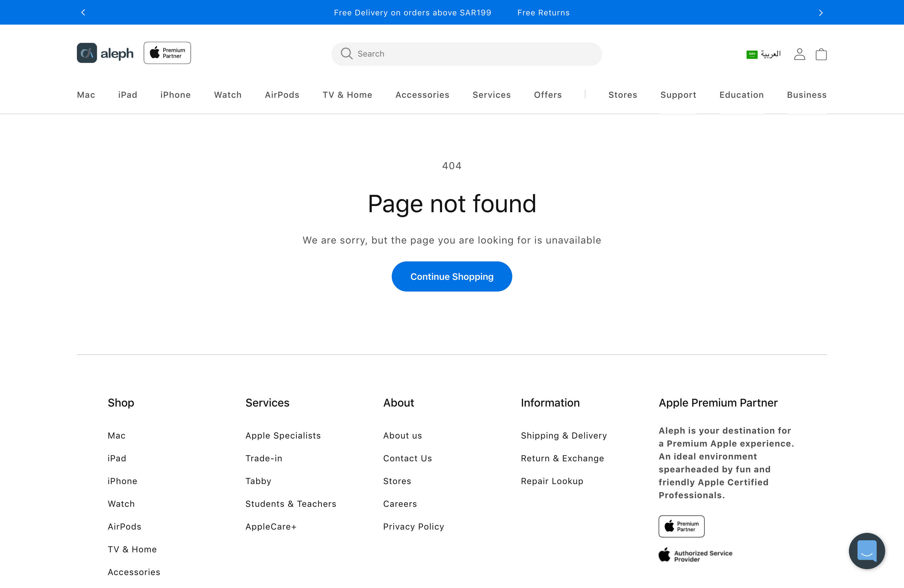Click the aleph logo in header
Viewport: 904px width, 588px height.
click(x=105, y=53)
